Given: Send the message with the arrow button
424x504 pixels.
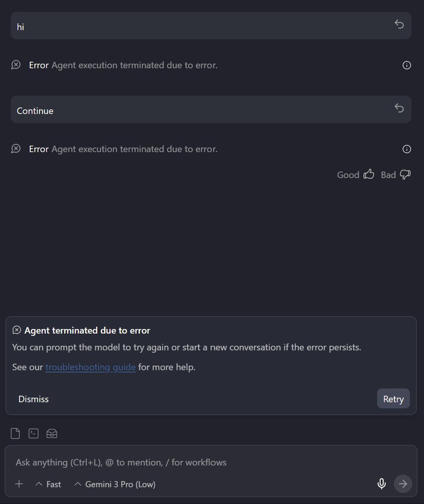Looking at the screenshot, I should [403, 484].
